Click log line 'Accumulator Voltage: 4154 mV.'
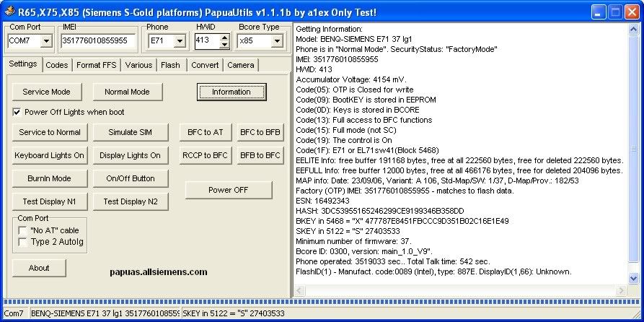 coord(351,79)
